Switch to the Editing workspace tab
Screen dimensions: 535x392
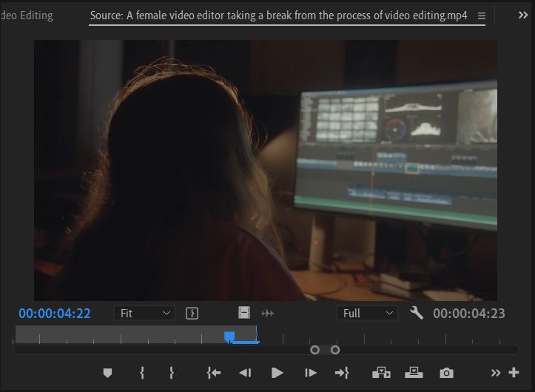[x=27, y=16]
